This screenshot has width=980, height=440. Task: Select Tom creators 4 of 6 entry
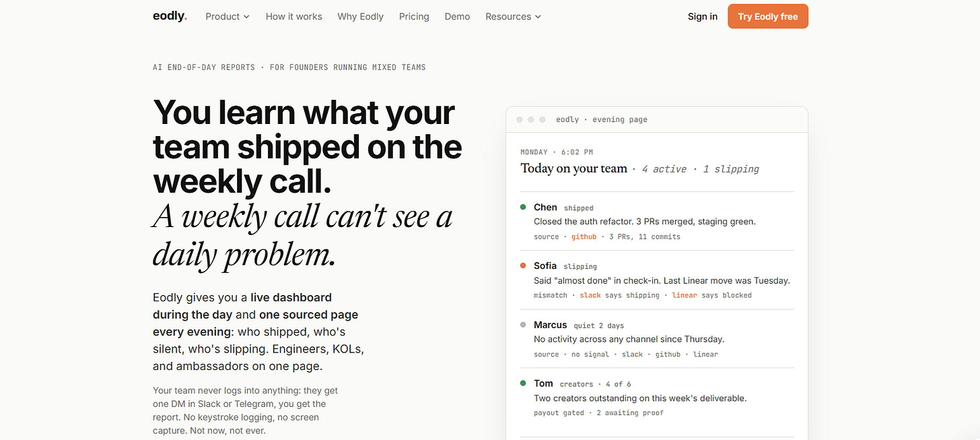(656, 398)
